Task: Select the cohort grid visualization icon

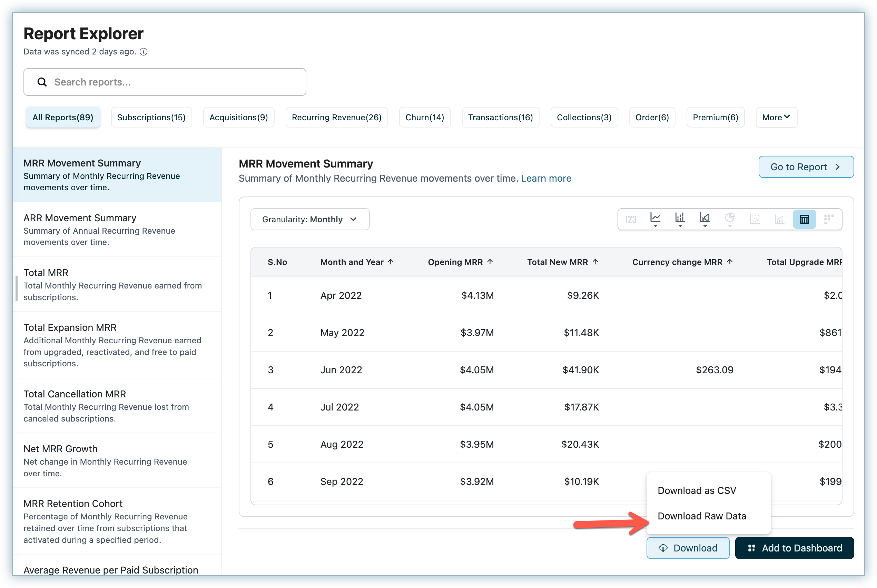Action: click(x=829, y=219)
